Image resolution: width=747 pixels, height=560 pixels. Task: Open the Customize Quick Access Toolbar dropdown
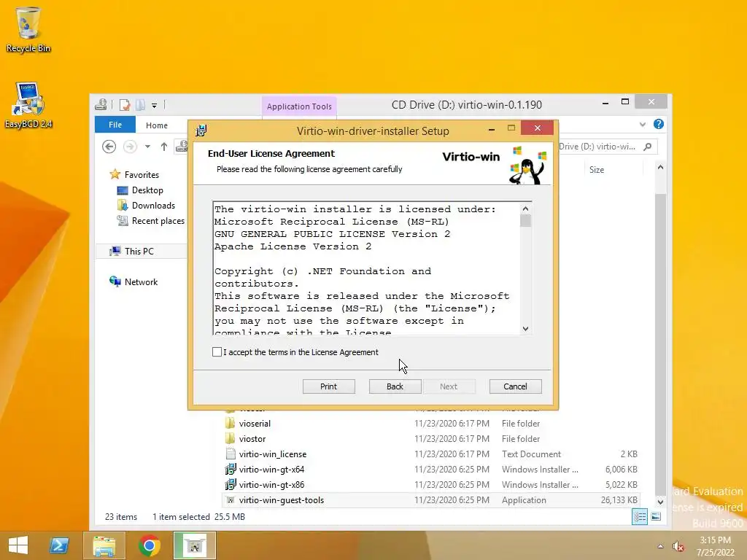click(155, 105)
